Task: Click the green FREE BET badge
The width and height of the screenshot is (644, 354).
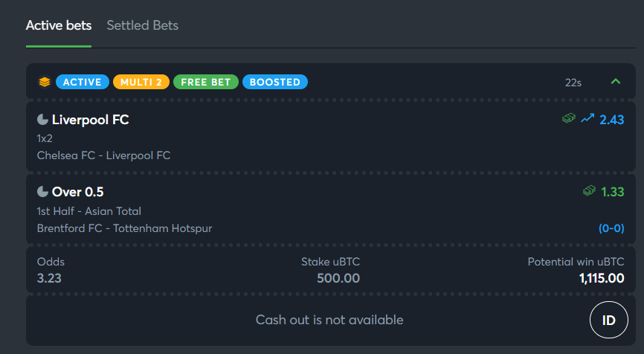Action: pyautogui.click(x=206, y=82)
